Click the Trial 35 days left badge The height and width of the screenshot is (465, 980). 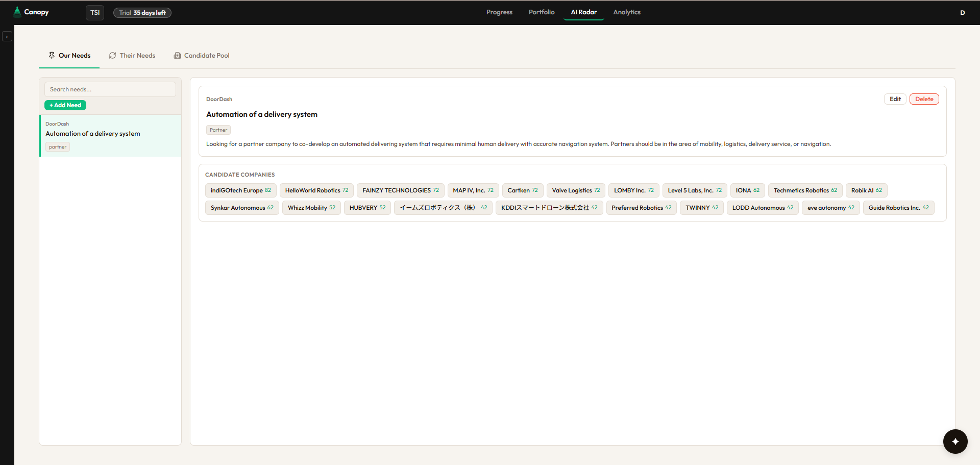142,13
